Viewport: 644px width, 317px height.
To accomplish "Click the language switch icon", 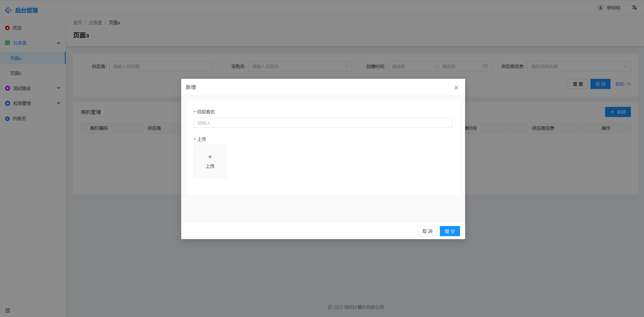I will pos(634,8).
